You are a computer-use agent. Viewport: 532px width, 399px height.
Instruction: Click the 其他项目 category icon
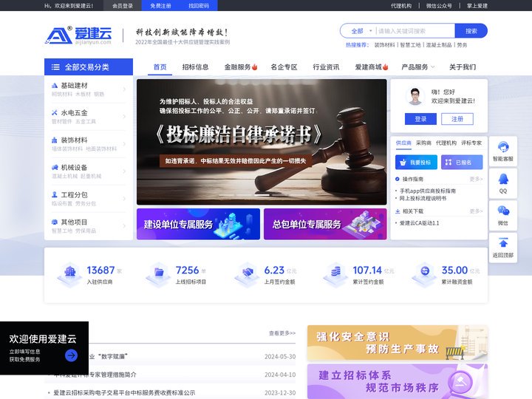(x=54, y=222)
